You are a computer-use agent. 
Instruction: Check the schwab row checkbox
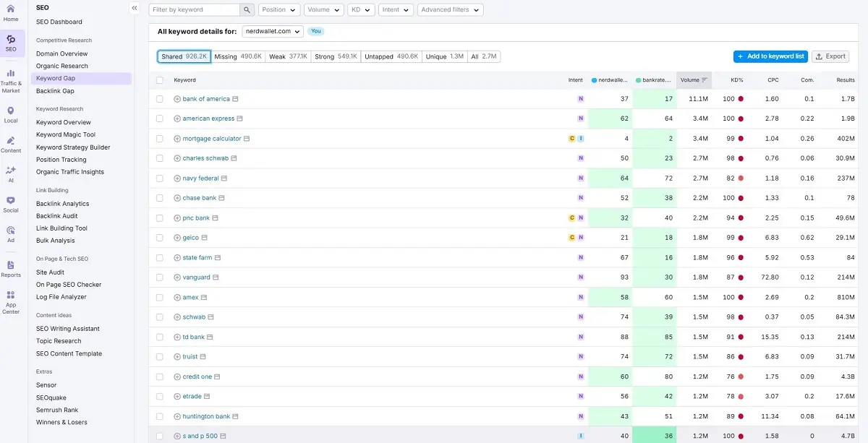(x=160, y=317)
